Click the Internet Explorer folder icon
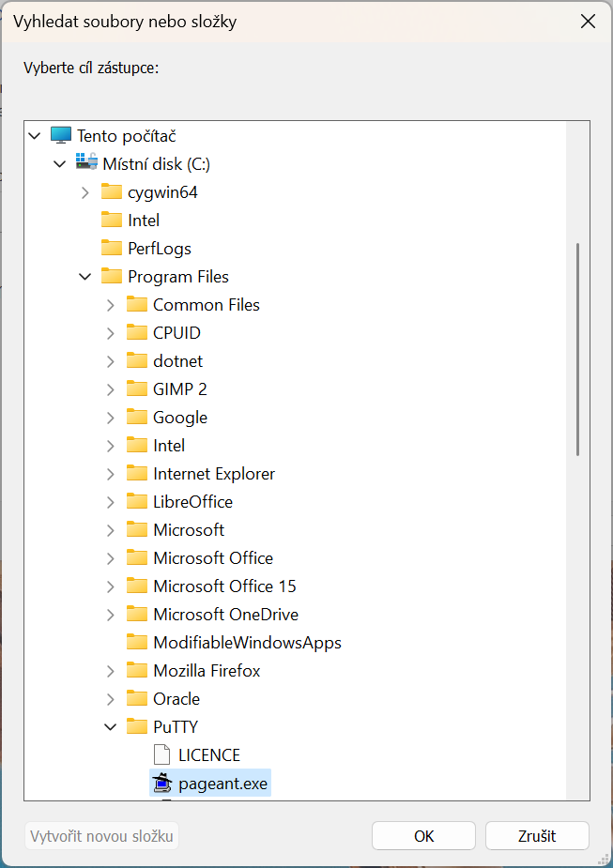 tap(137, 474)
